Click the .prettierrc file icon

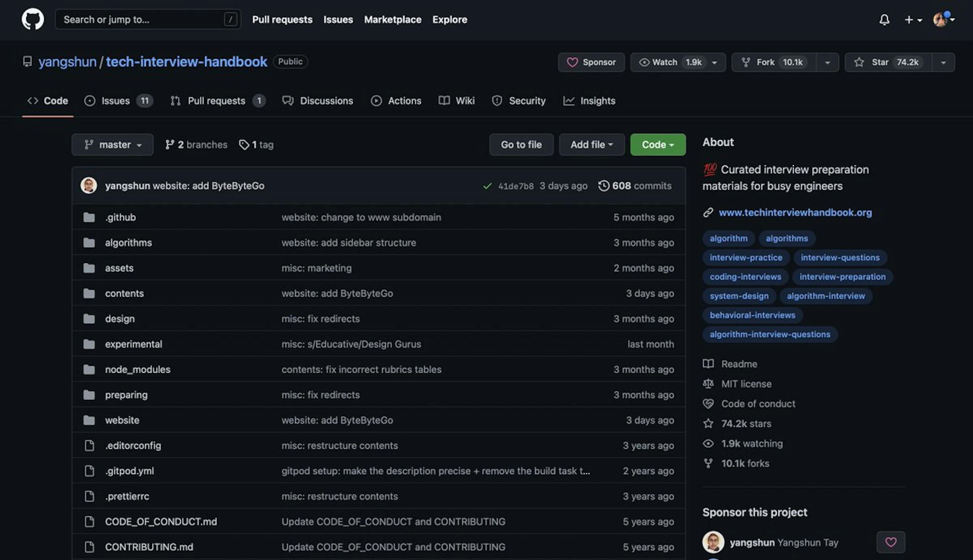tap(89, 496)
